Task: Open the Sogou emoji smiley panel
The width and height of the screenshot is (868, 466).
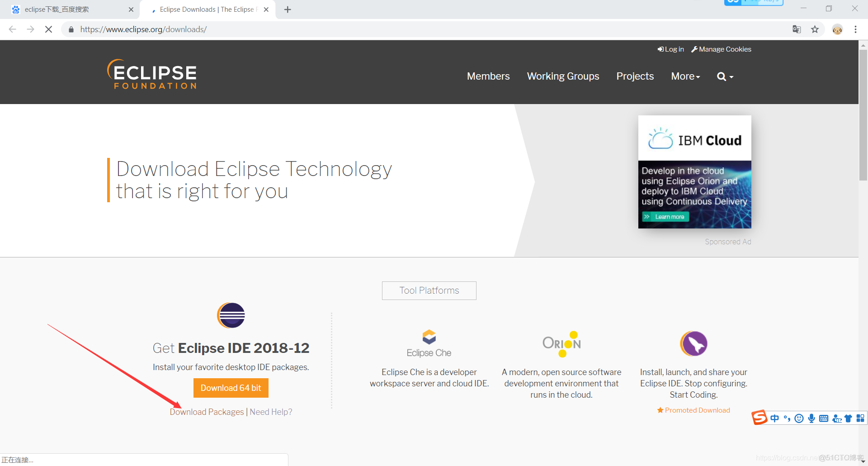Action: click(799, 418)
